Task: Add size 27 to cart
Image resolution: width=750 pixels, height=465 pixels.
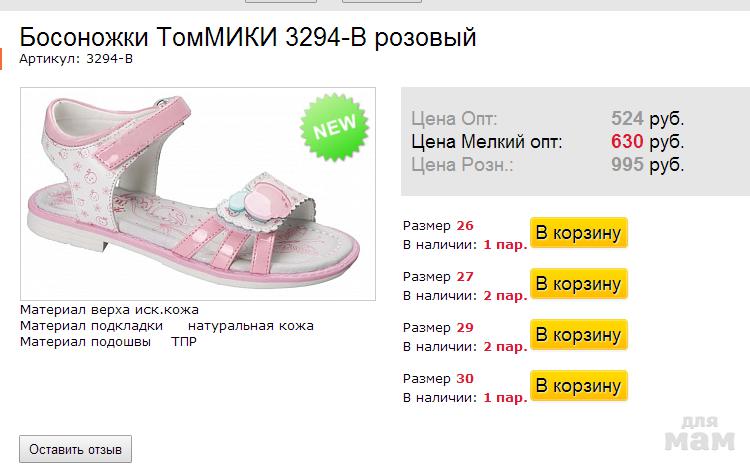Action: click(x=579, y=284)
